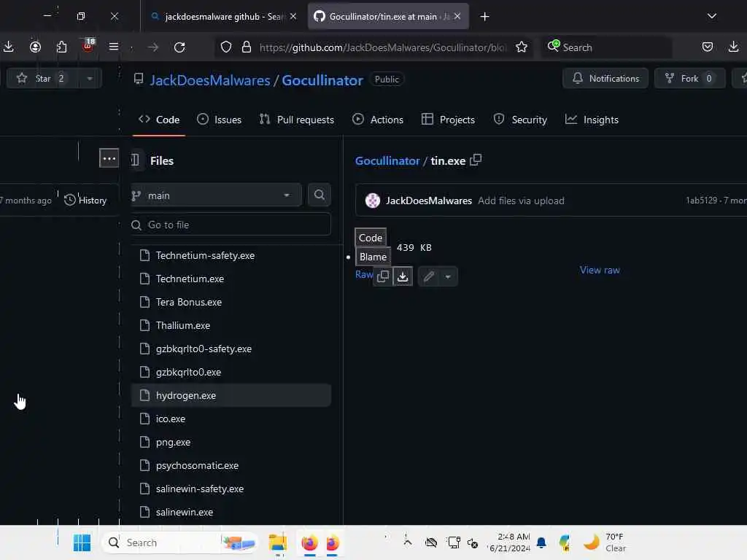Viewport: 747px width, 560px height.
Task: Expand the list all tabs chevron
Action: tap(712, 16)
